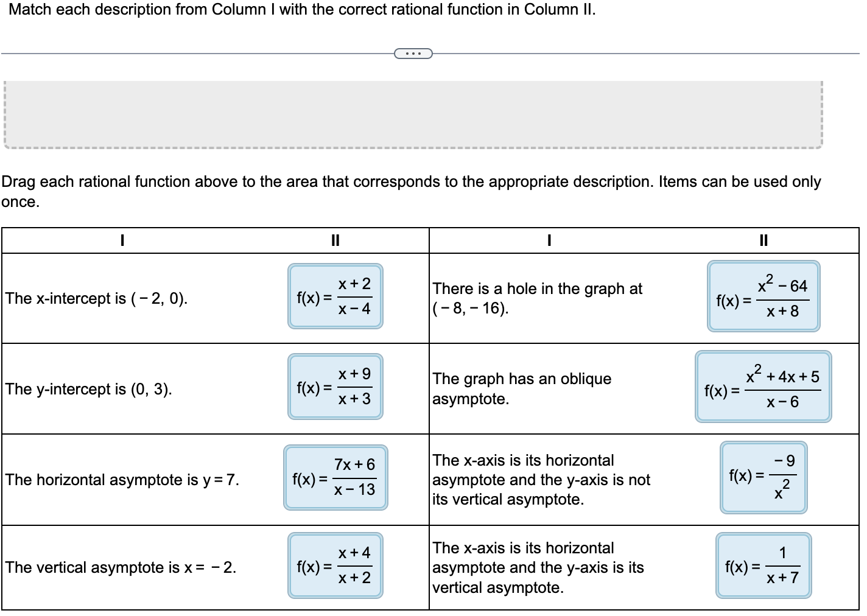Screen dimensions: 867x616
Task: Select the f(x) = (x+4)/(x+2) tile
Action: [335, 566]
